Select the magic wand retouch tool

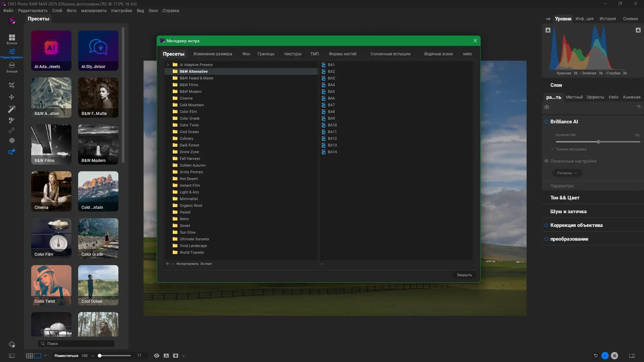tap(12, 109)
